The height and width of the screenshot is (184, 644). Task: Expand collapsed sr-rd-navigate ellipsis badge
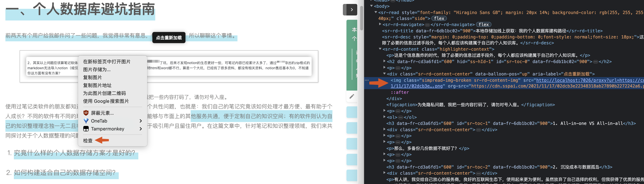[427, 25]
